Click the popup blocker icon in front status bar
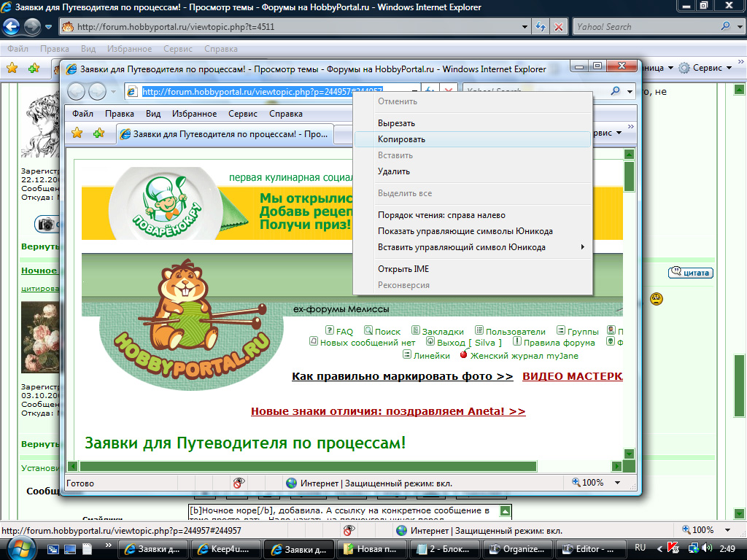 239,483
